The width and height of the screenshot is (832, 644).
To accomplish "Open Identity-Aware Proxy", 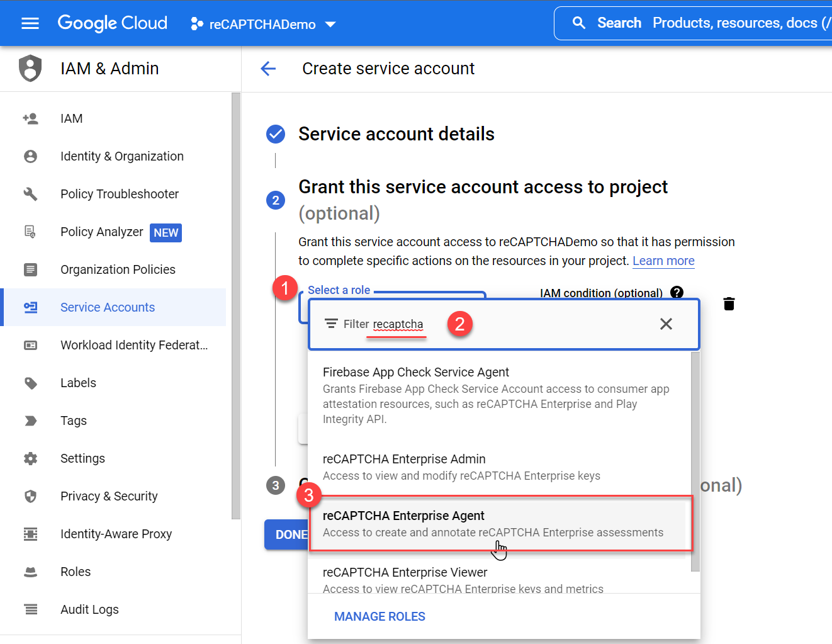I will pyautogui.click(x=116, y=534).
